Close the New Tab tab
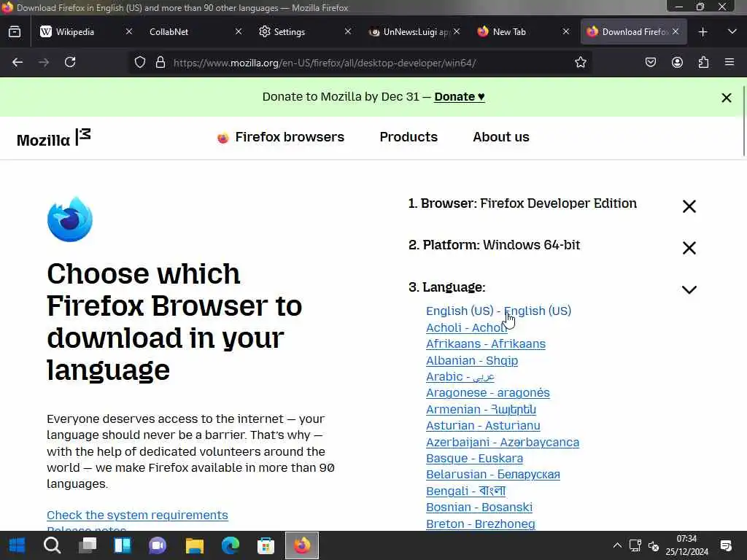Image resolution: width=747 pixels, height=560 pixels. pyautogui.click(x=566, y=31)
